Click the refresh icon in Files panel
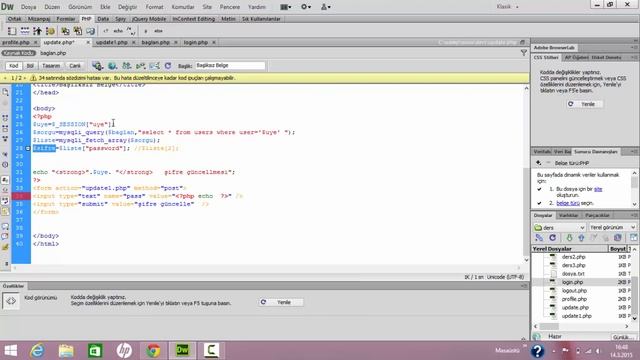The height and width of the screenshot is (360, 640). (552, 238)
